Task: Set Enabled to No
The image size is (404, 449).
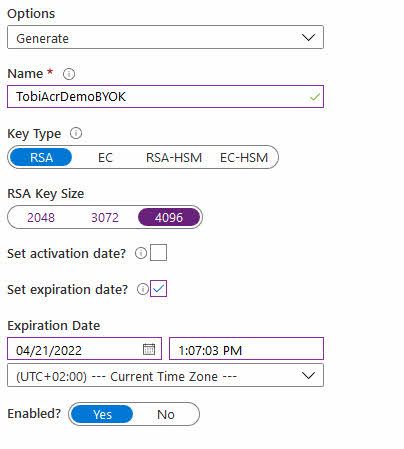Action: 166,414
